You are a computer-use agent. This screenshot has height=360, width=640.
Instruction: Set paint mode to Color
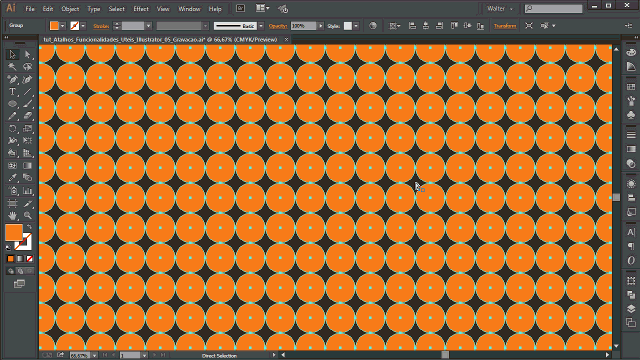coord(11,258)
